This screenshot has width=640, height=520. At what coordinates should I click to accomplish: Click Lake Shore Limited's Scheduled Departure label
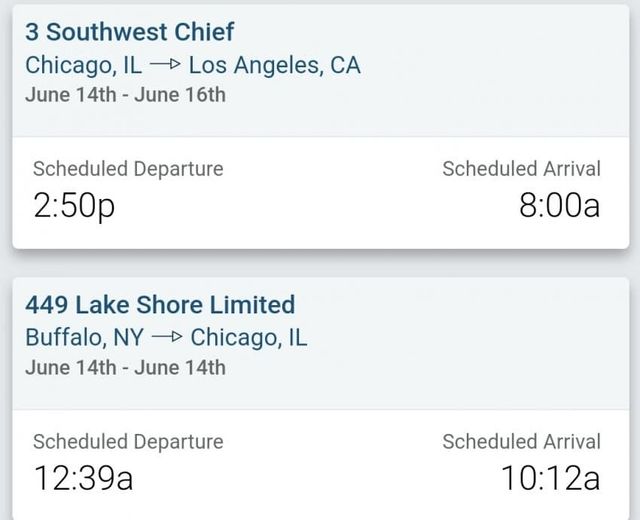pos(128,441)
